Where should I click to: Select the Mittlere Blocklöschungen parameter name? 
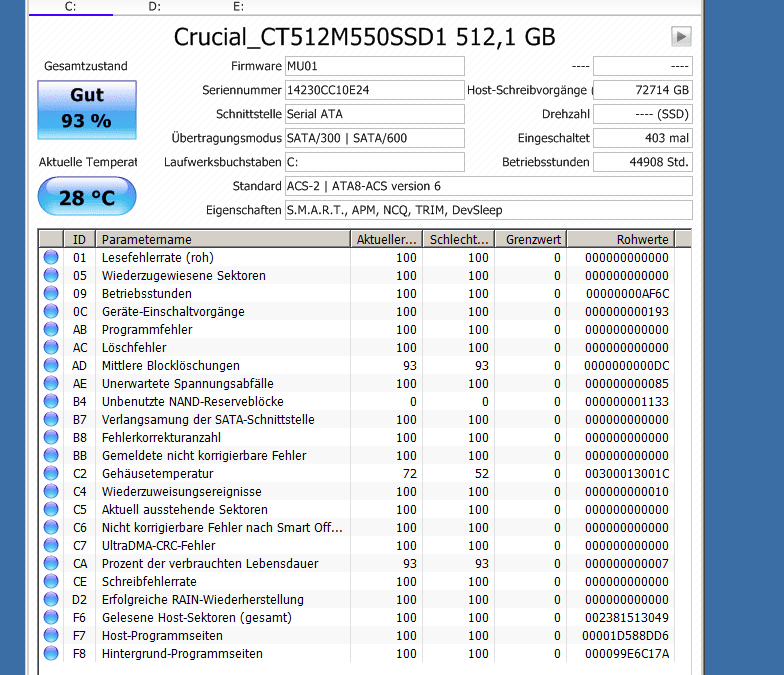pyautogui.click(x=171, y=366)
